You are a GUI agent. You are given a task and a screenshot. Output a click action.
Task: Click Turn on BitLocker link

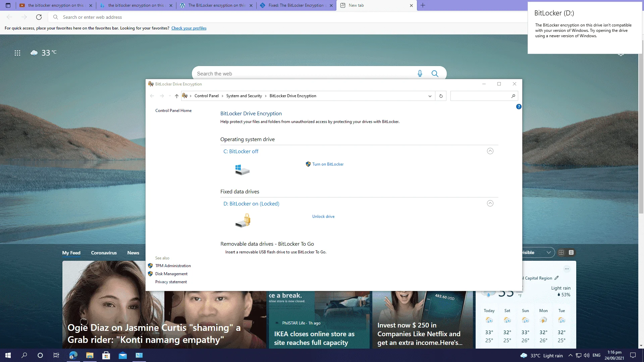(x=328, y=164)
